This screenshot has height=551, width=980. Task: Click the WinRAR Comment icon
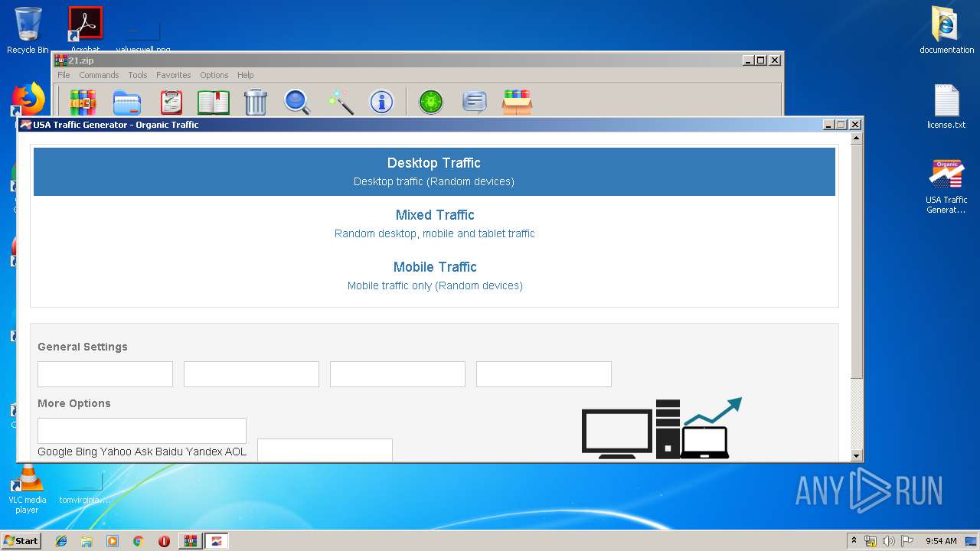(475, 102)
